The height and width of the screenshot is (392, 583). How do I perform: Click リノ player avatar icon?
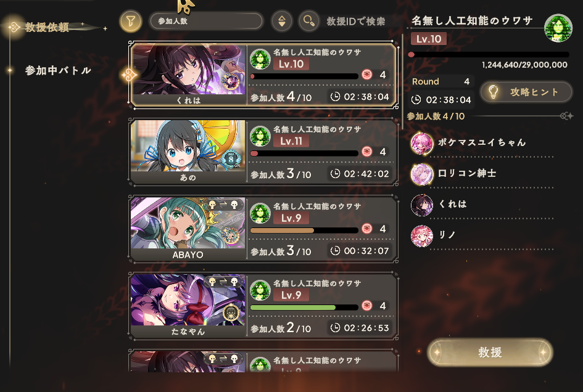coord(422,235)
